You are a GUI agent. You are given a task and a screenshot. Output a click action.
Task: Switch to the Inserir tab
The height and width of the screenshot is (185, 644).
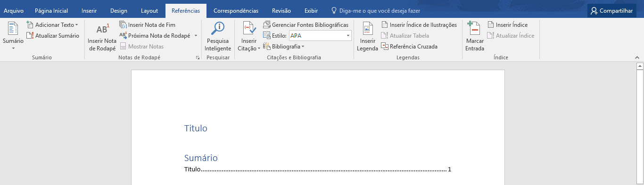89,10
